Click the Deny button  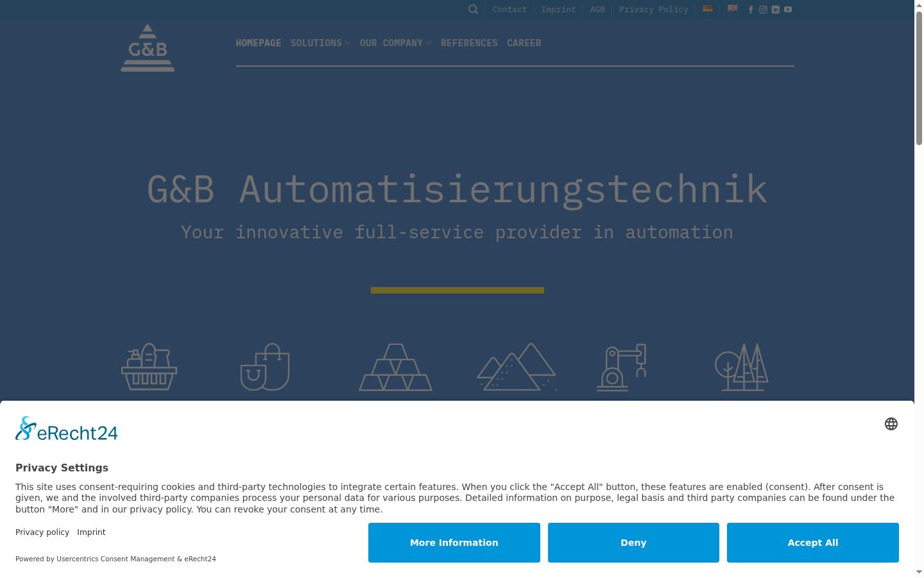(x=633, y=543)
